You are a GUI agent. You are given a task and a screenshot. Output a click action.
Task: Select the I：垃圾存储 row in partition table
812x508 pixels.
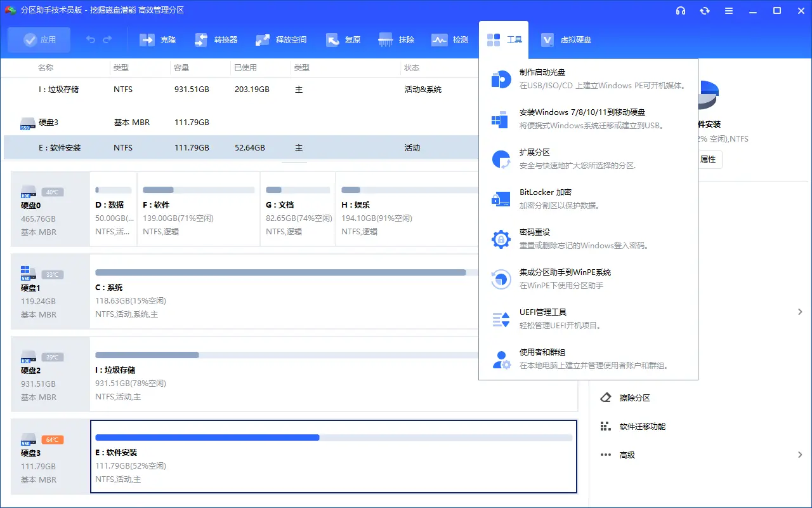tap(241, 90)
